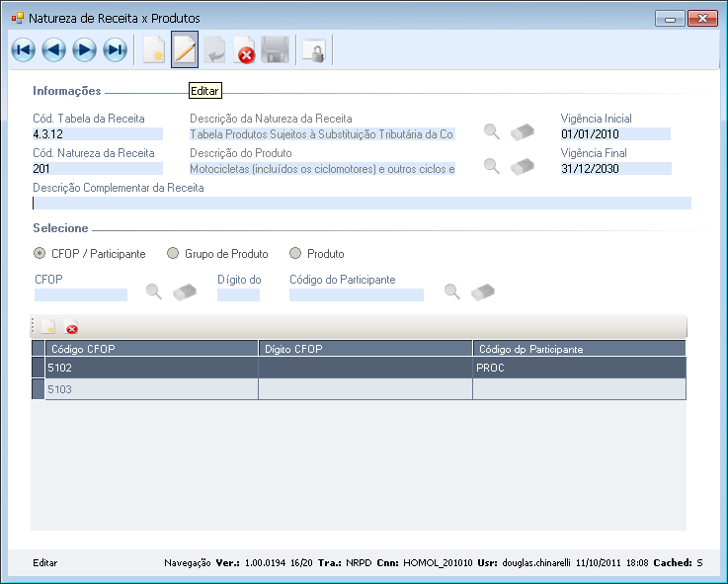Open the CFOP search lookup
Screen dimensions: 728x584
click(x=154, y=292)
